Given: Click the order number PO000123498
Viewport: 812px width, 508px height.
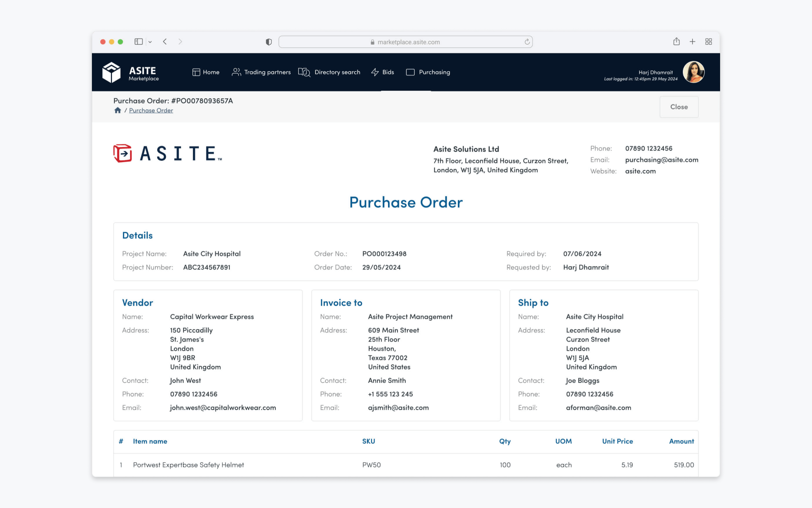Looking at the screenshot, I should 384,254.
